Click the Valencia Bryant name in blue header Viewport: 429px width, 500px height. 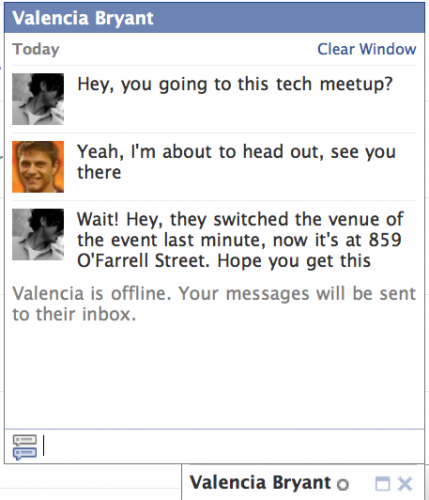click(83, 18)
